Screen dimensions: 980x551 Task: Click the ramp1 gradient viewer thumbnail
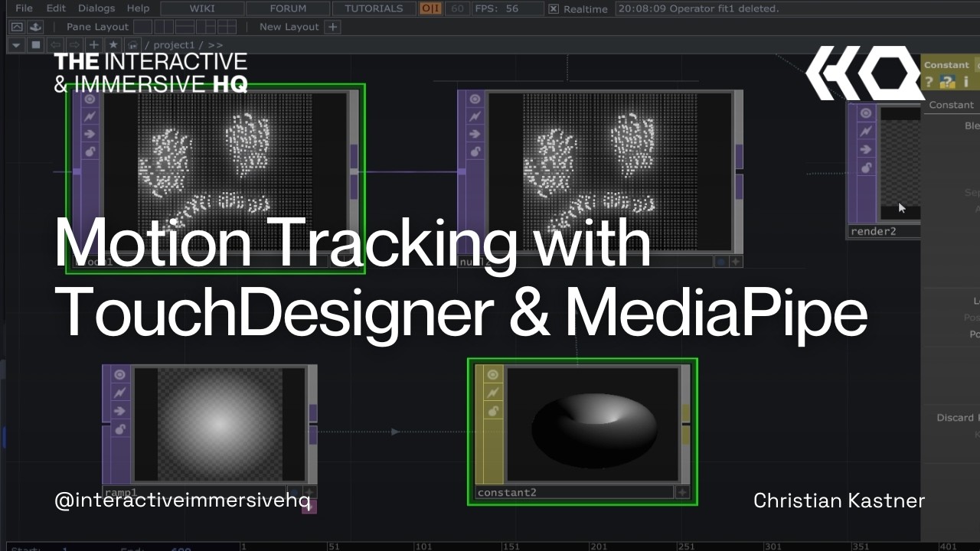pos(220,425)
